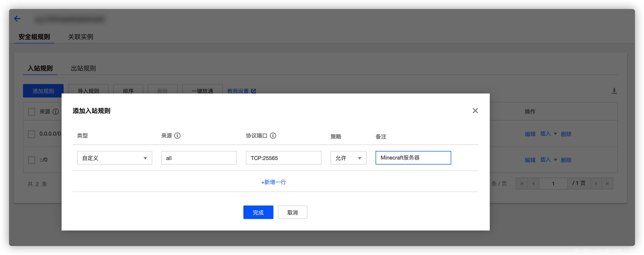The width and height of the screenshot is (644, 255).
Task: Click the 来源 input field containing all
Action: (199, 158)
